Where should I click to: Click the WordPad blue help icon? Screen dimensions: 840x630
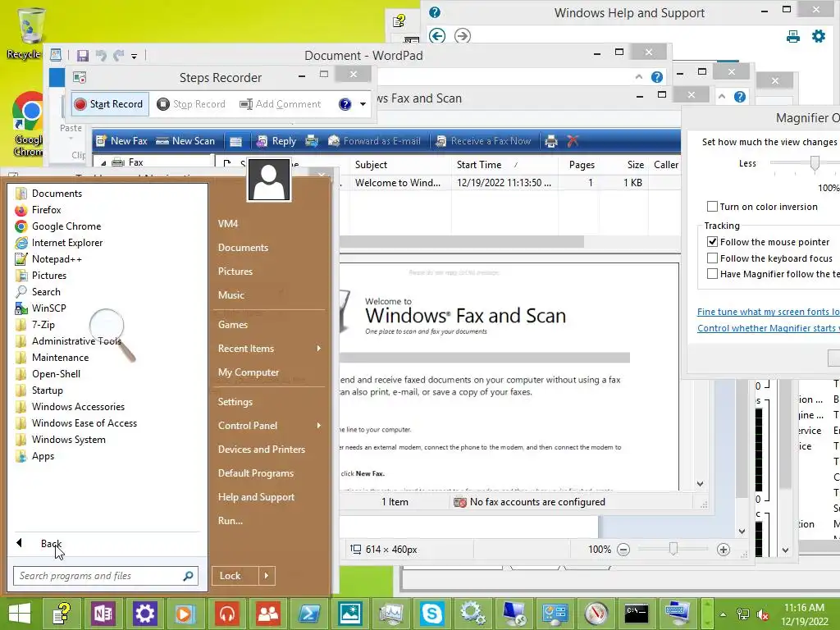click(x=657, y=77)
